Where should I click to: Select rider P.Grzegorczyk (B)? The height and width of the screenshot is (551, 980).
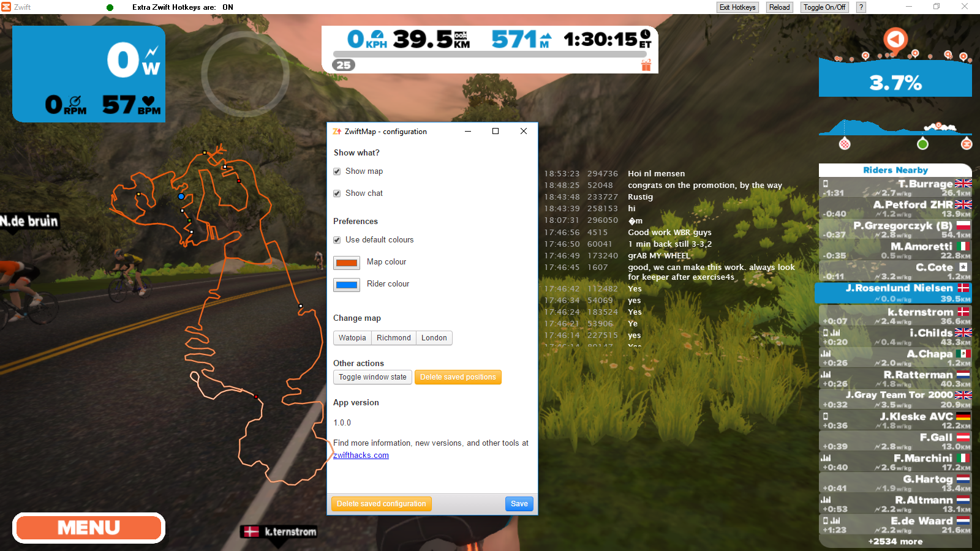click(x=895, y=230)
